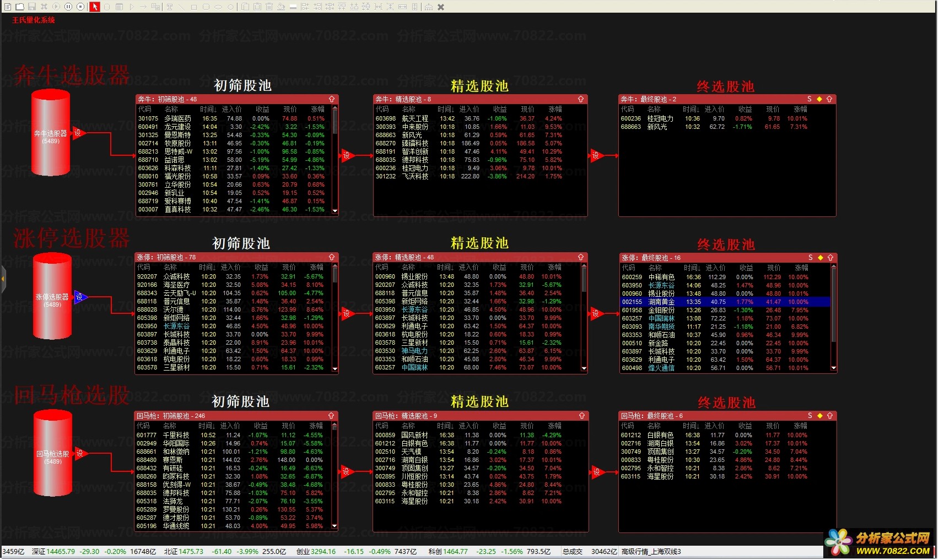Click up-arrow icon in 涨停 初筛股池 header

pyautogui.click(x=332, y=257)
